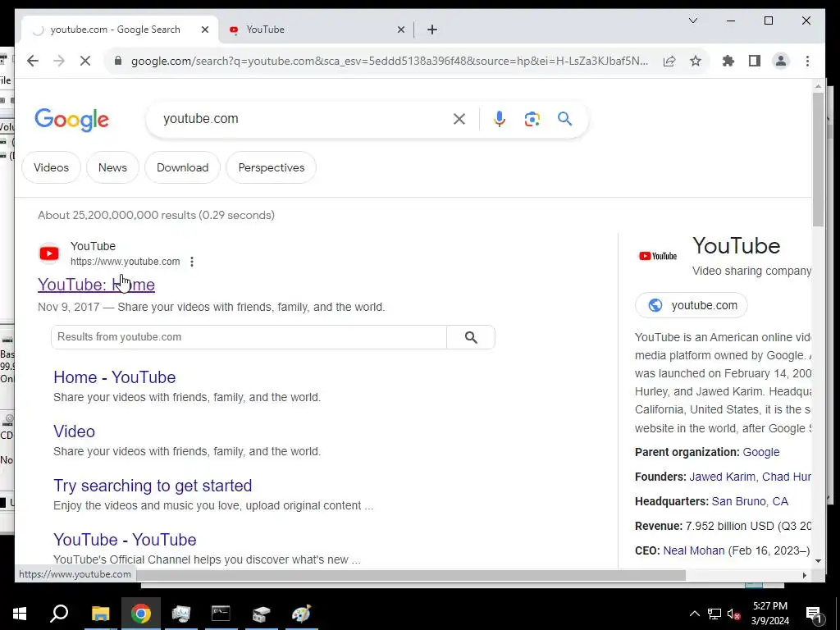Open the notification center icon
Image resolution: width=840 pixels, height=630 pixels.
(814, 614)
